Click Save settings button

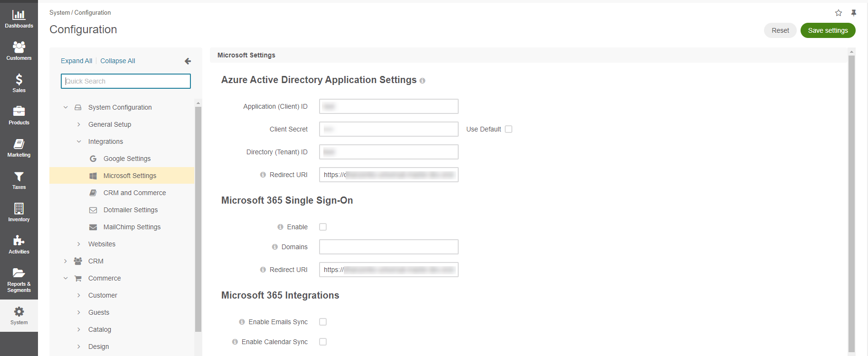828,30
